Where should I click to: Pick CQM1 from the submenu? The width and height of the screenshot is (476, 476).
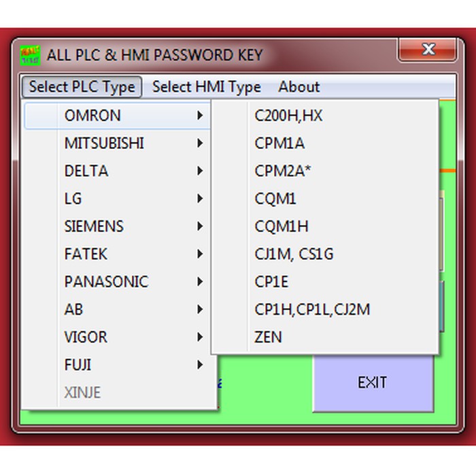pos(325,199)
